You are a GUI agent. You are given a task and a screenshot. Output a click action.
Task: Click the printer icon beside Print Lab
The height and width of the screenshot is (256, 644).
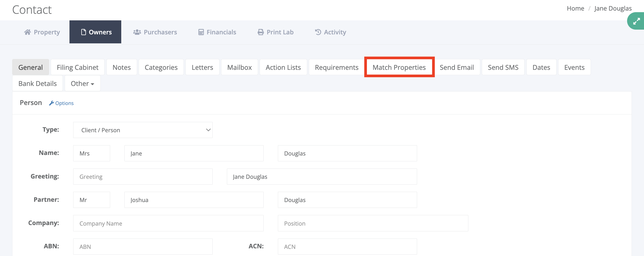[261, 32]
